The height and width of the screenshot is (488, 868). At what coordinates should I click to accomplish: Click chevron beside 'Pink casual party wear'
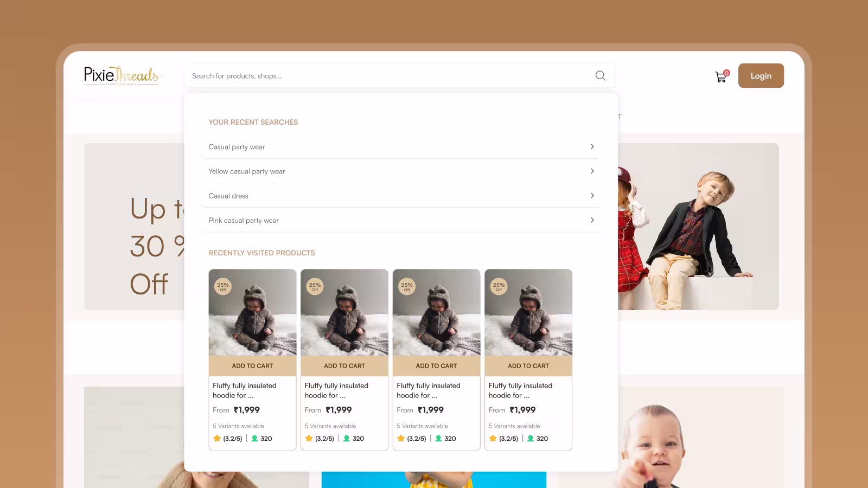point(592,220)
